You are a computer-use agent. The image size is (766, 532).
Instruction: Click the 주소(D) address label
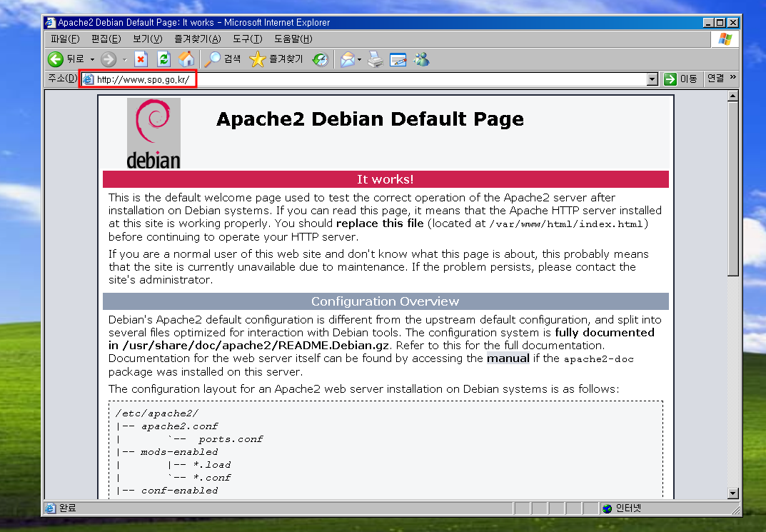click(63, 78)
